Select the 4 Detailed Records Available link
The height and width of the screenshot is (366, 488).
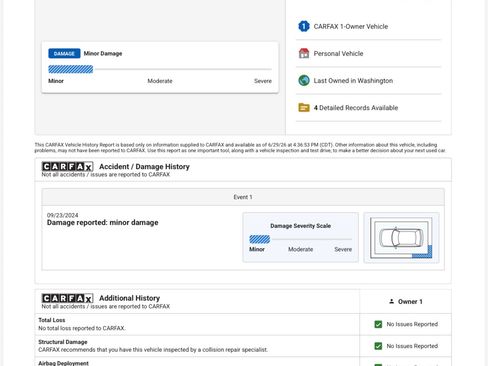point(356,108)
